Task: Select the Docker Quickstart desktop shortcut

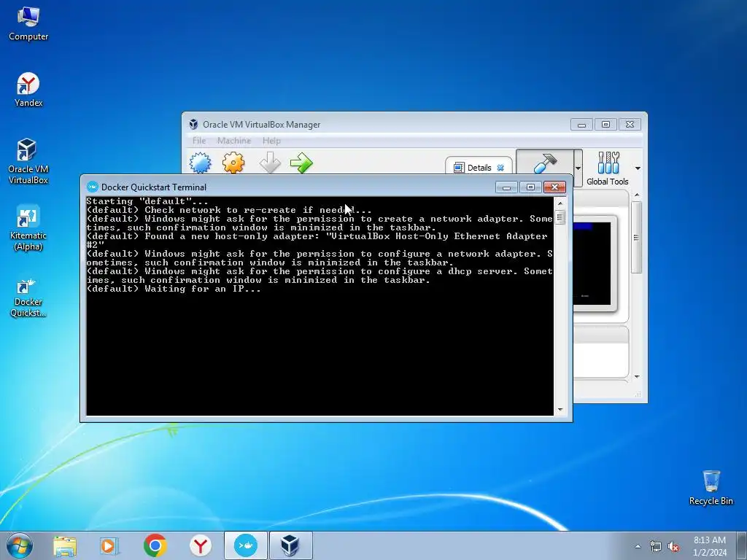Action: tap(28, 297)
